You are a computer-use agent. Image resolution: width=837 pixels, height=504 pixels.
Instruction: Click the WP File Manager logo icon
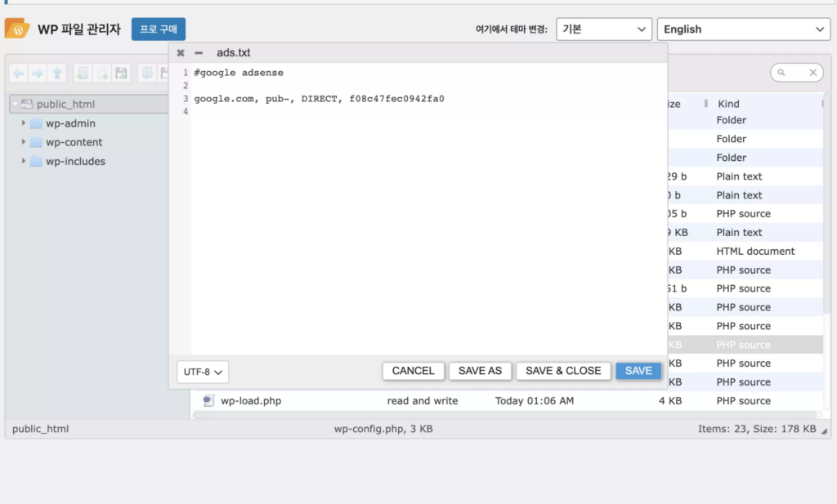(x=17, y=29)
